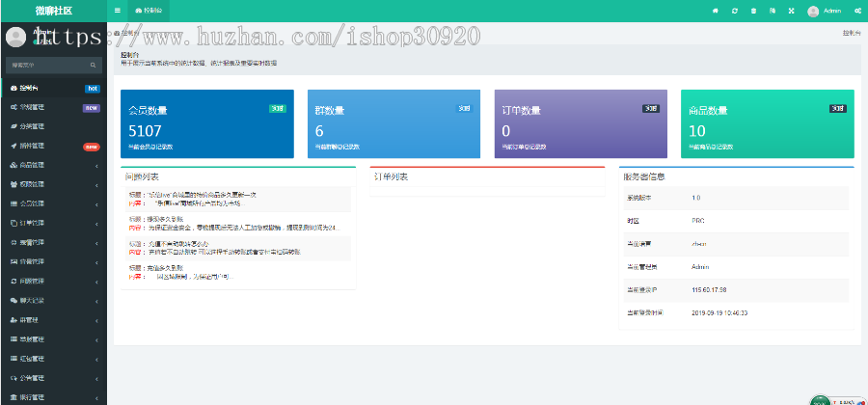The width and height of the screenshot is (868, 405).
Task: Open 插件管理 from the sidebar
Action: coord(54,146)
